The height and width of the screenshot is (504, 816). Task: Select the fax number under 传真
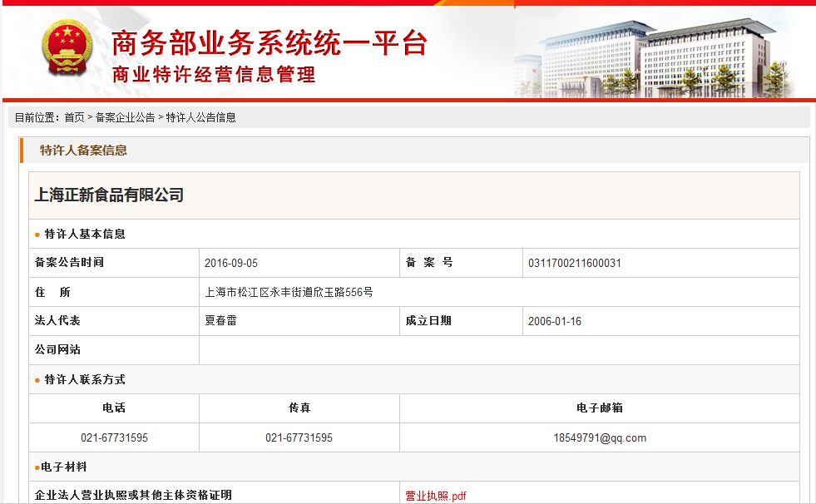pos(299,438)
